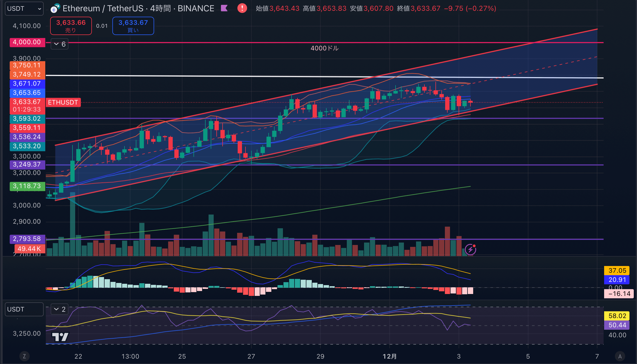Select the 2,793.58 purple level label
Viewport: 637px width, 364px height.
click(x=27, y=239)
